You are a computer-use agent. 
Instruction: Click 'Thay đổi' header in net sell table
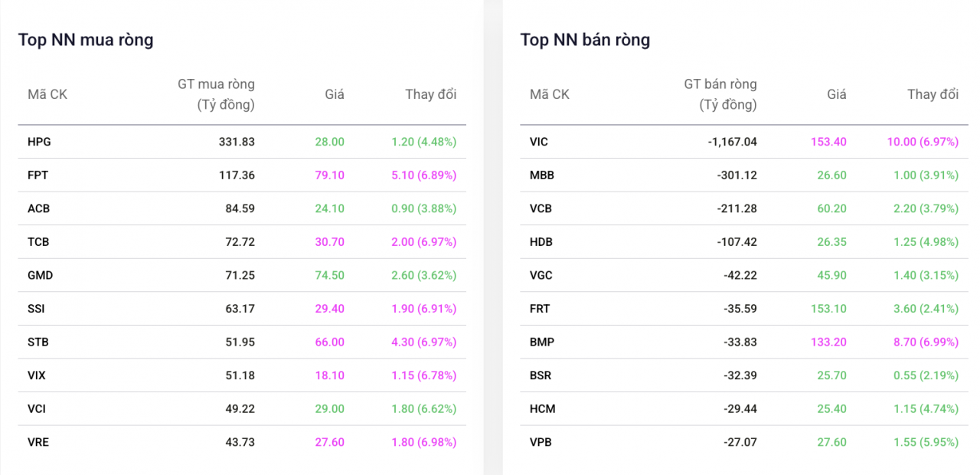pos(933,94)
